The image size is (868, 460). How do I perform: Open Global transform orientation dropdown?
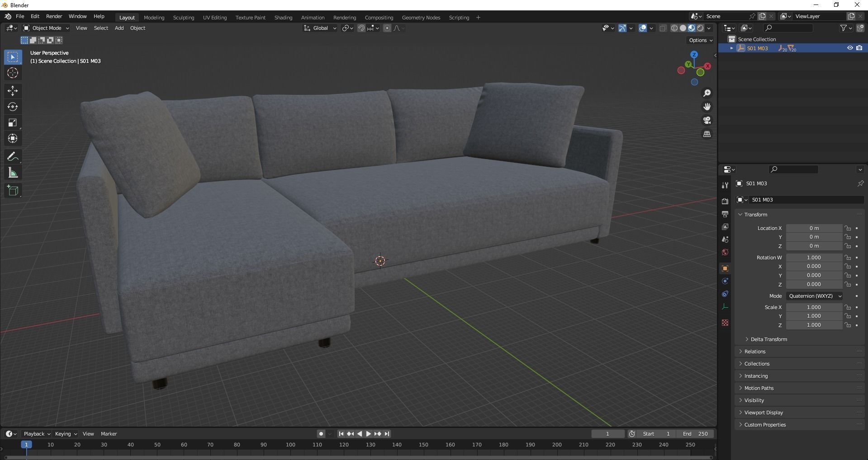[320, 28]
